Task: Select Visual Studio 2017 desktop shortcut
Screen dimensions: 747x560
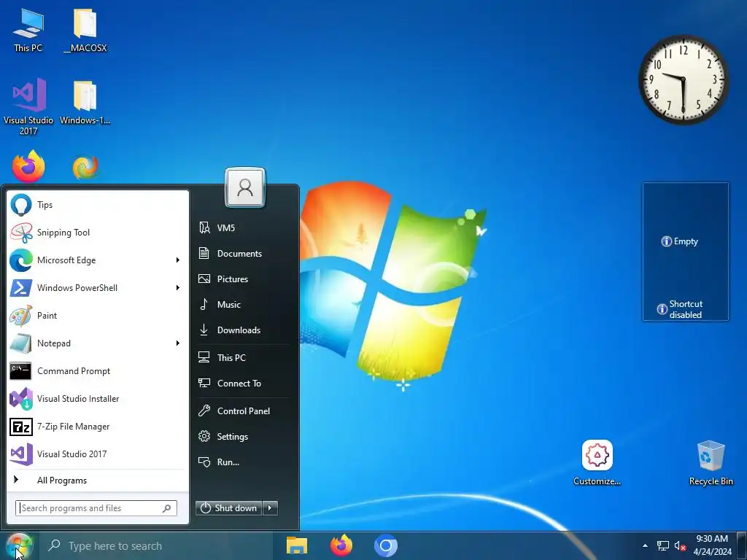Action: coord(28,106)
